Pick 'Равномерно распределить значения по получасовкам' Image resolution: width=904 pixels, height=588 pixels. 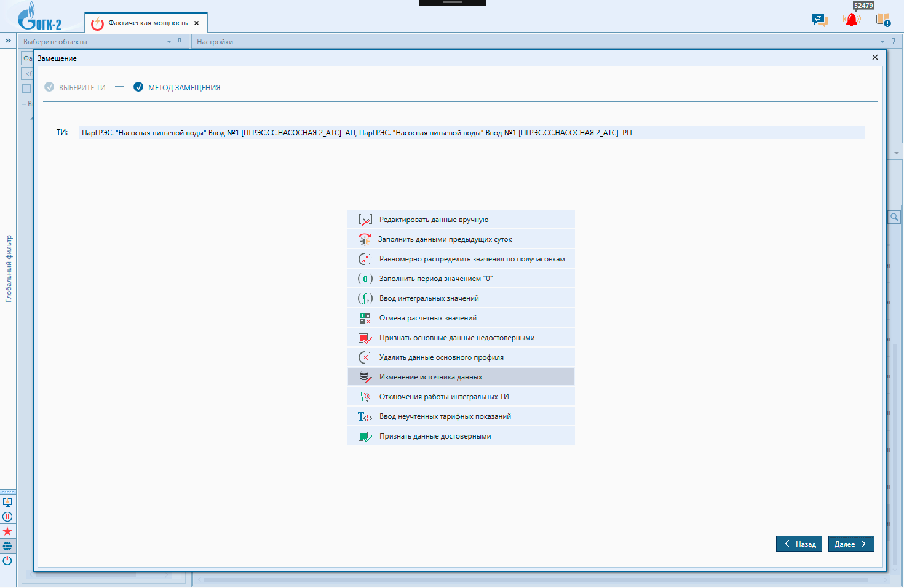tap(461, 259)
